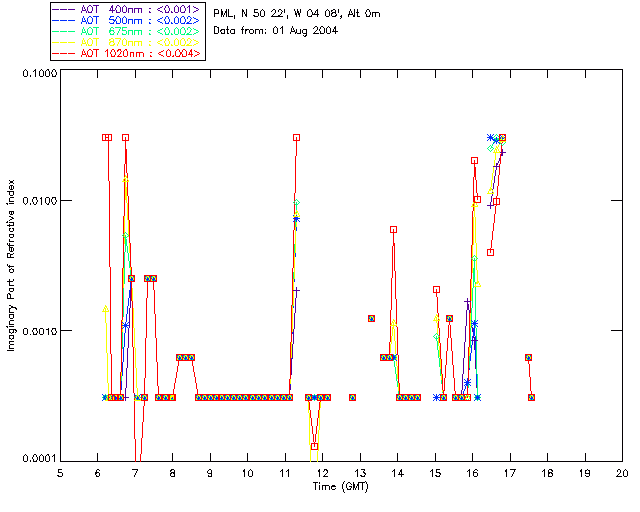
Task: Select the 'Data from: 01 Aug 2004' text
Action: [x=276, y=31]
